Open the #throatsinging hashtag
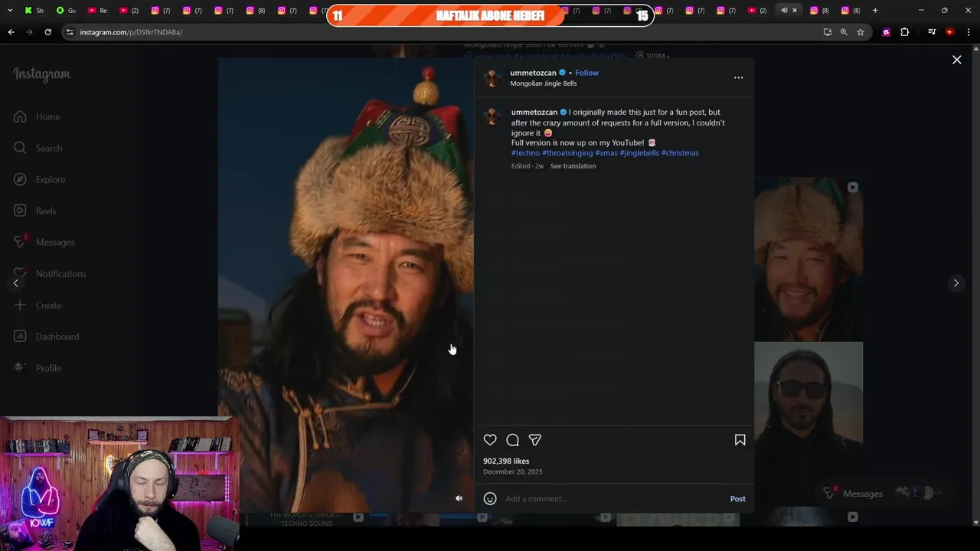 tap(567, 153)
